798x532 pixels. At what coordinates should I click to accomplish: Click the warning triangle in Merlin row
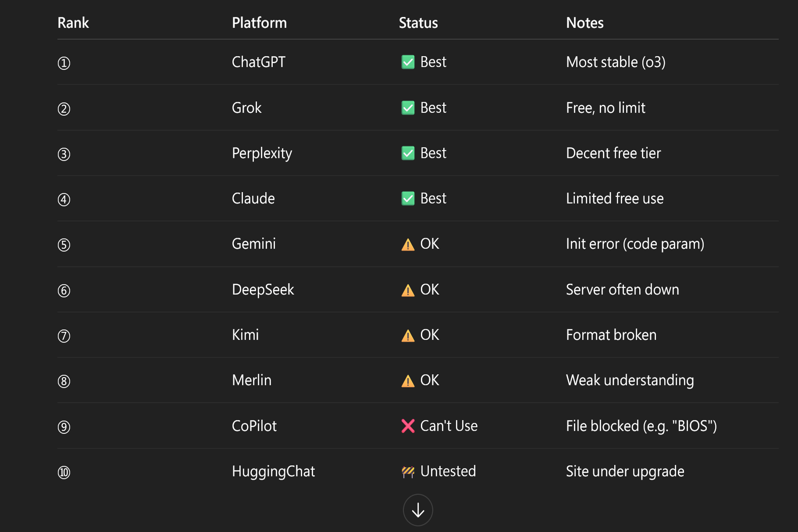[408, 381]
